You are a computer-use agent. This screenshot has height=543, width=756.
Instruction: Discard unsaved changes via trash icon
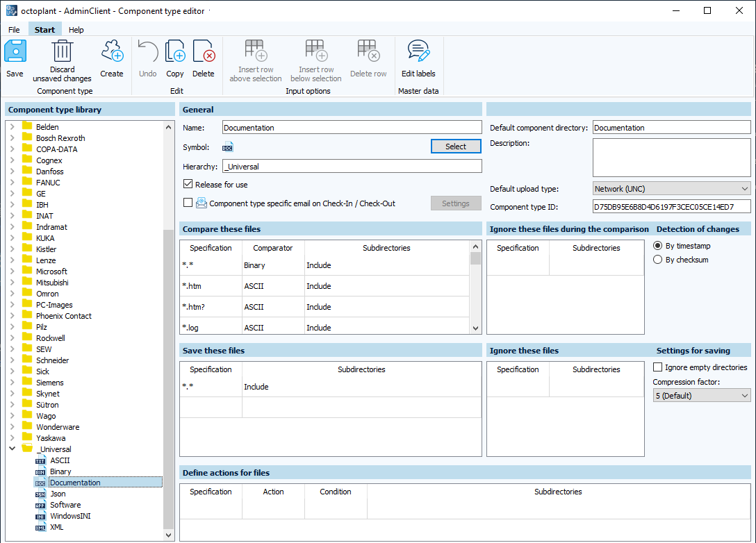[63, 51]
